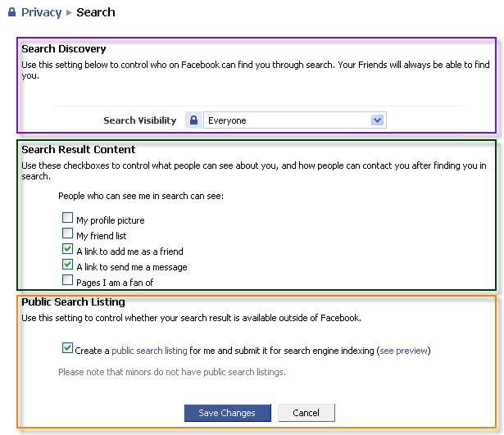This screenshot has width=504, height=435.
Task: Tick the Pages I am a fan of checkbox
Action: pyautogui.click(x=67, y=281)
